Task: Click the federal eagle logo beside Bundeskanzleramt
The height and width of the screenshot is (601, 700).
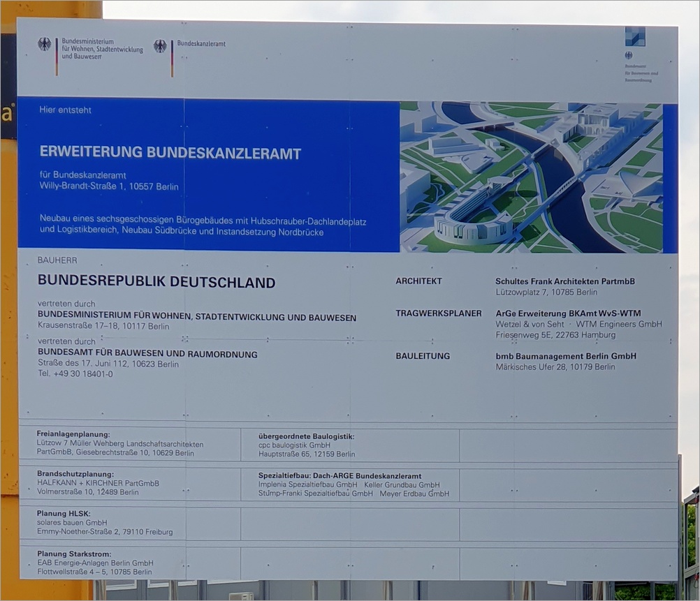Action: click(x=160, y=46)
